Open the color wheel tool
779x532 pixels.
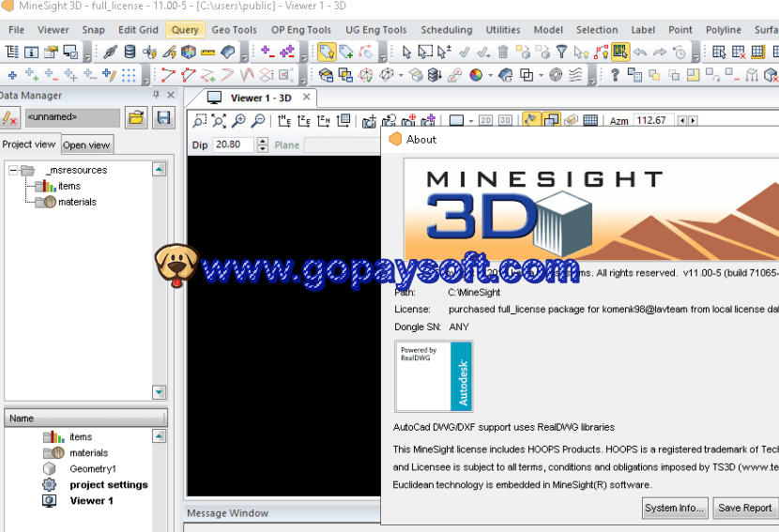click(x=476, y=75)
